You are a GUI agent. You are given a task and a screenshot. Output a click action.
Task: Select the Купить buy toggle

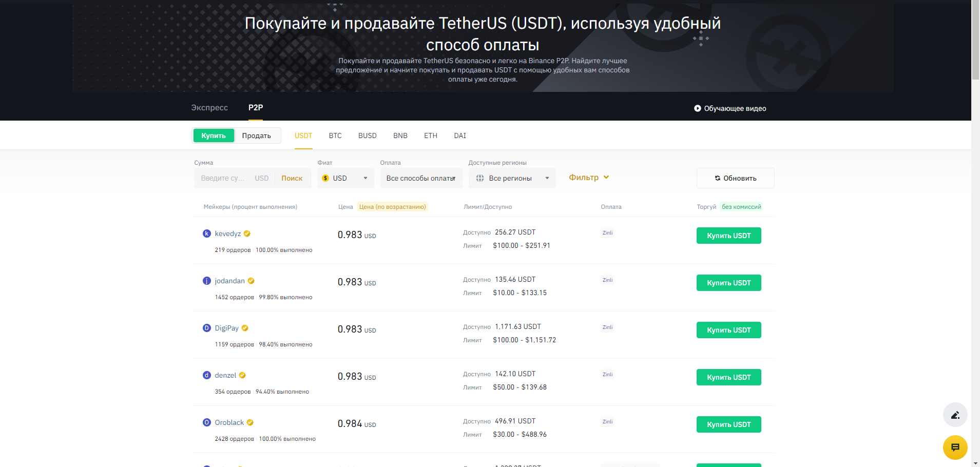coord(214,135)
